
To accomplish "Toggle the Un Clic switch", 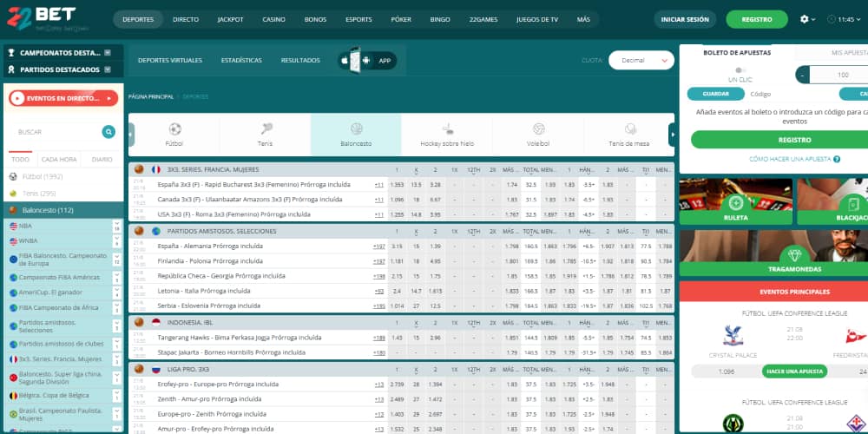I will click(x=740, y=70).
